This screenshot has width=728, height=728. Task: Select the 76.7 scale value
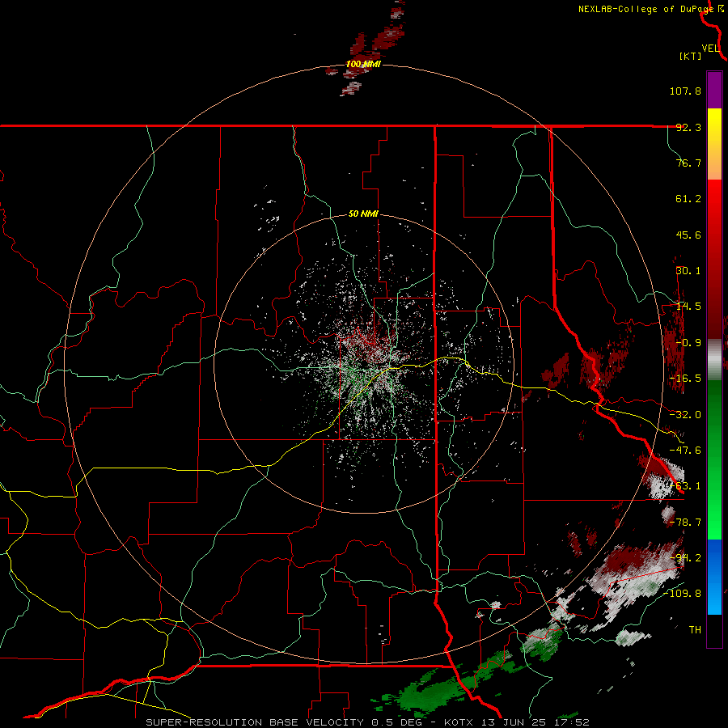688,163
